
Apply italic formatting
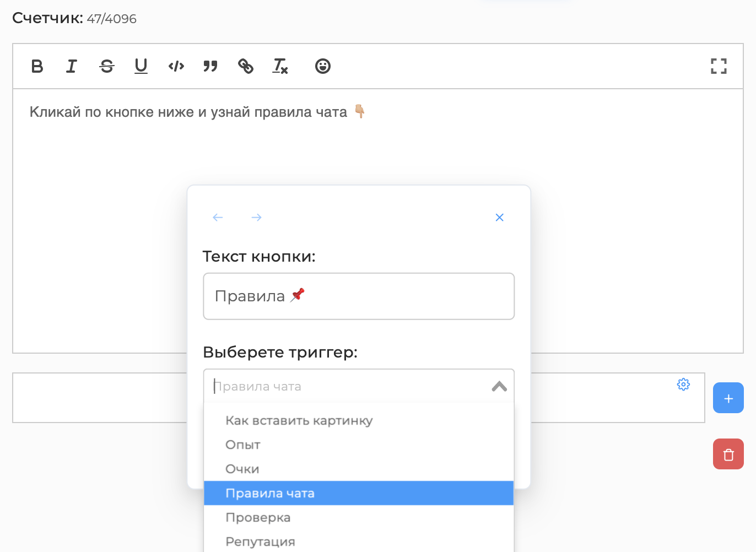(x=72, y=66)
